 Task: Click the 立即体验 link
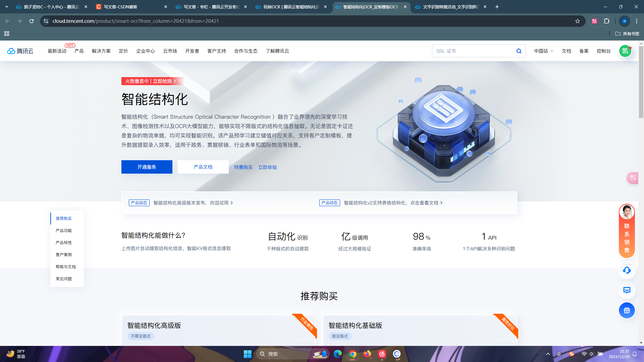coord(268,167)
